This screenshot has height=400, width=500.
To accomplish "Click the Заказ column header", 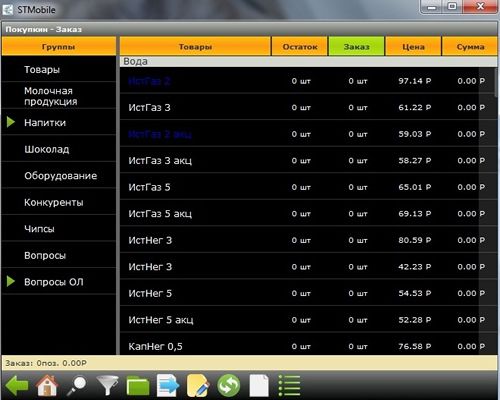I will tap(356, 46).
